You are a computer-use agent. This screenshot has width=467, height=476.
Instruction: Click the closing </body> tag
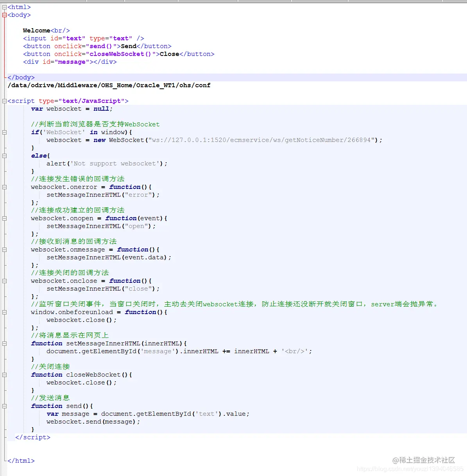21,77
